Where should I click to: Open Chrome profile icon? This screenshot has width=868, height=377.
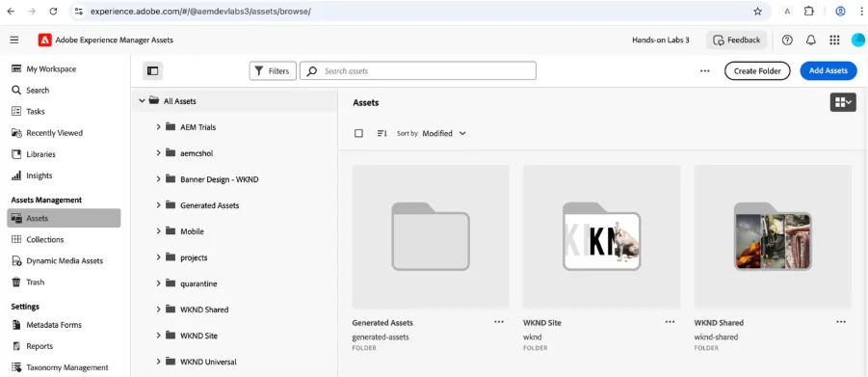[840, 12]
